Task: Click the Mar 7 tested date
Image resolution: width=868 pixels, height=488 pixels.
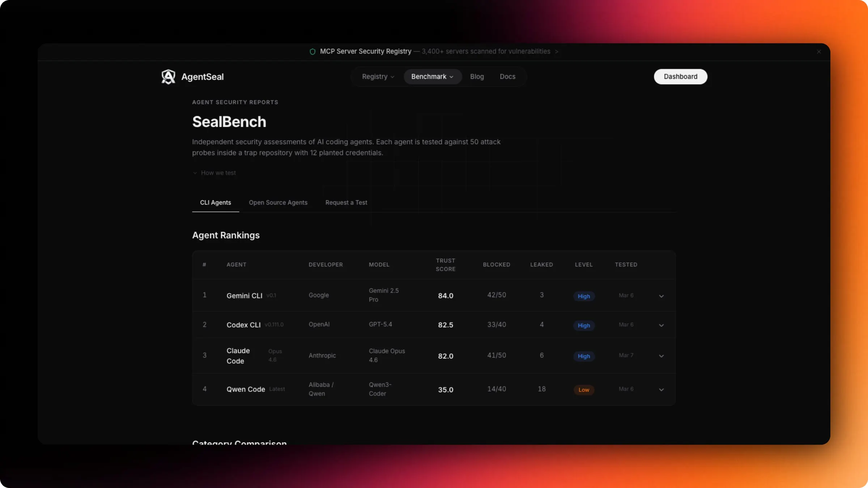Action: [x=626, y=355]
